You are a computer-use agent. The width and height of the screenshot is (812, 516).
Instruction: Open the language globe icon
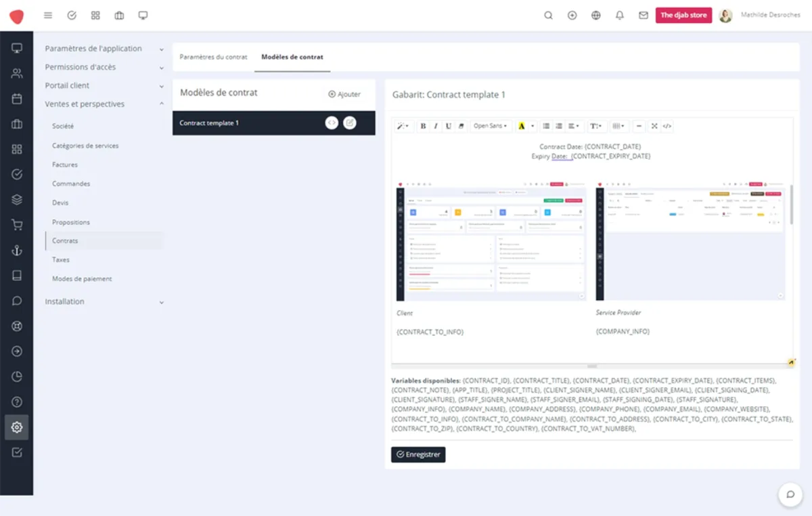click(596, 16)
